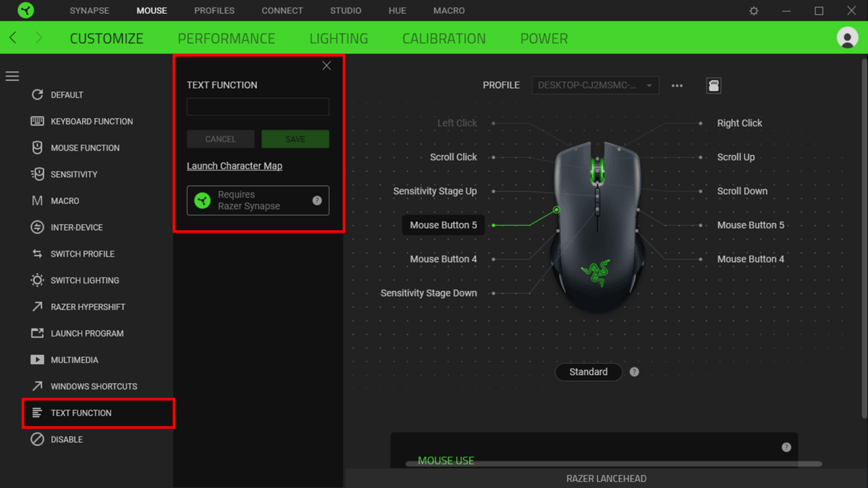Open the Macro menu tab
The image size is (868, 488).
449,11
